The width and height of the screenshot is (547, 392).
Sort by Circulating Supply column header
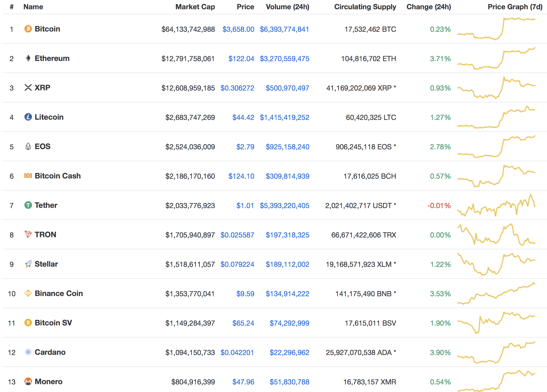tap(365, 7)
